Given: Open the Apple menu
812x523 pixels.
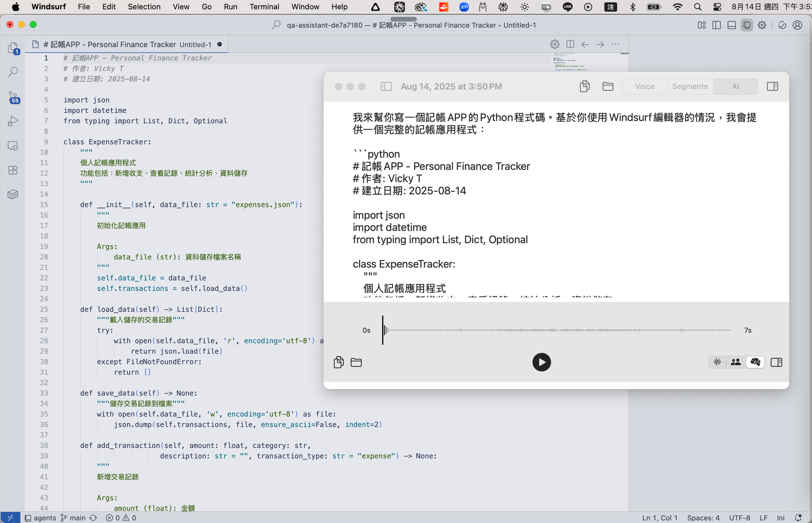Looking at the screenshot, I should click(15, 7).
